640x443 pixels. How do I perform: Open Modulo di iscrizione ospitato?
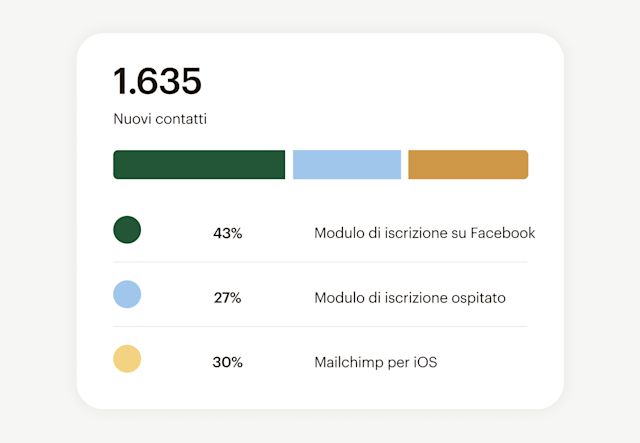[410, 298]
